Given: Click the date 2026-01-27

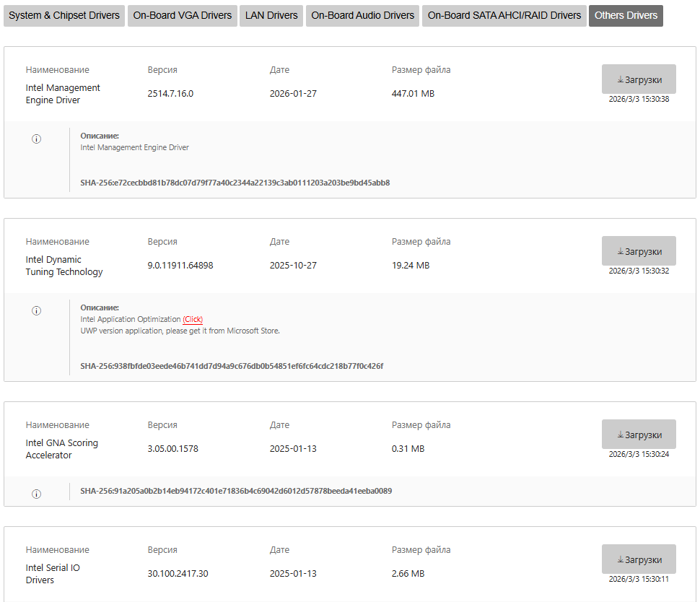Looking at the screenshot, I should coord(293,94).
